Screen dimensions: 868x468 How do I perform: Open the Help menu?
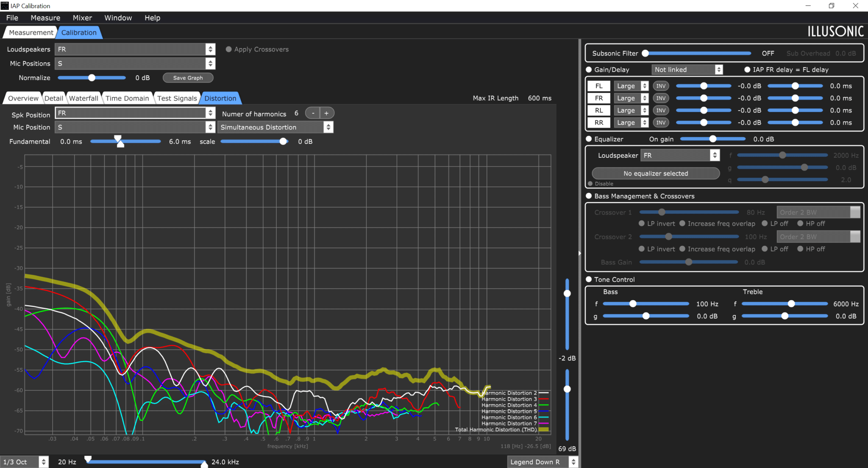152,18
